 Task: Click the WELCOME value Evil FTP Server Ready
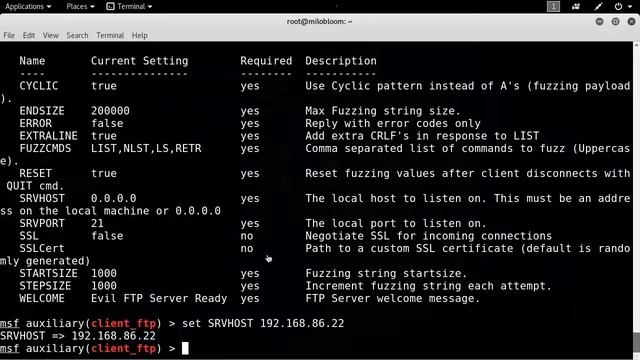pos(159,298)
